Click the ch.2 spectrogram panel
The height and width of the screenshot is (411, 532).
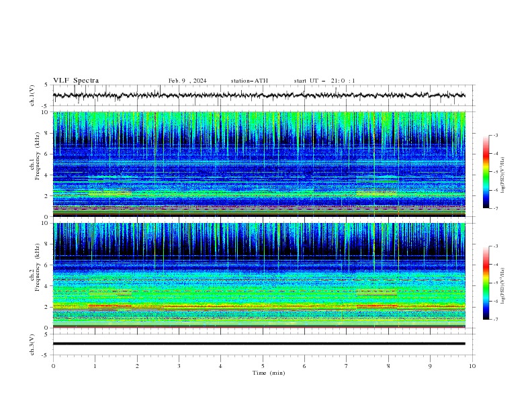259,275
